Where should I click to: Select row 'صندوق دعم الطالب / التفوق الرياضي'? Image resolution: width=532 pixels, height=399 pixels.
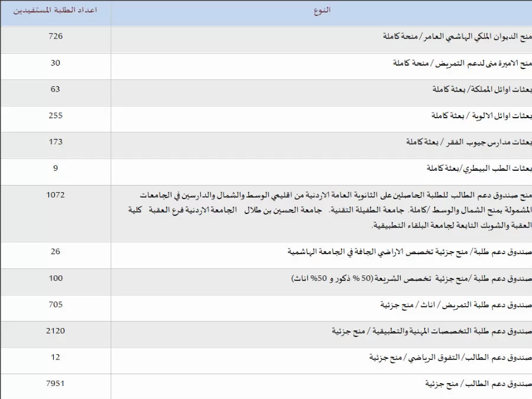pos(266,361)
